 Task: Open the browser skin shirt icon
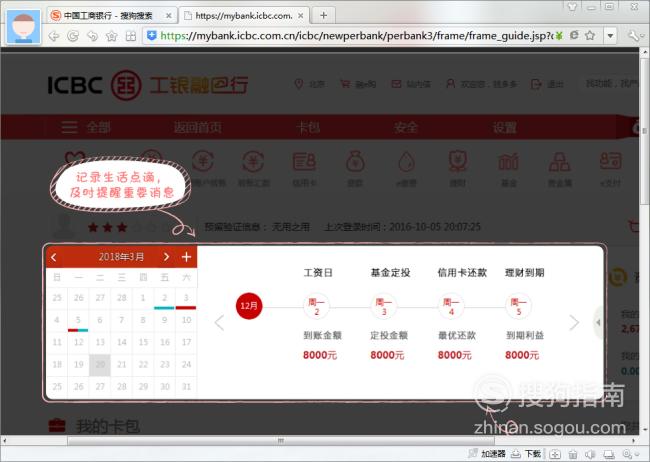pos(572,7)
